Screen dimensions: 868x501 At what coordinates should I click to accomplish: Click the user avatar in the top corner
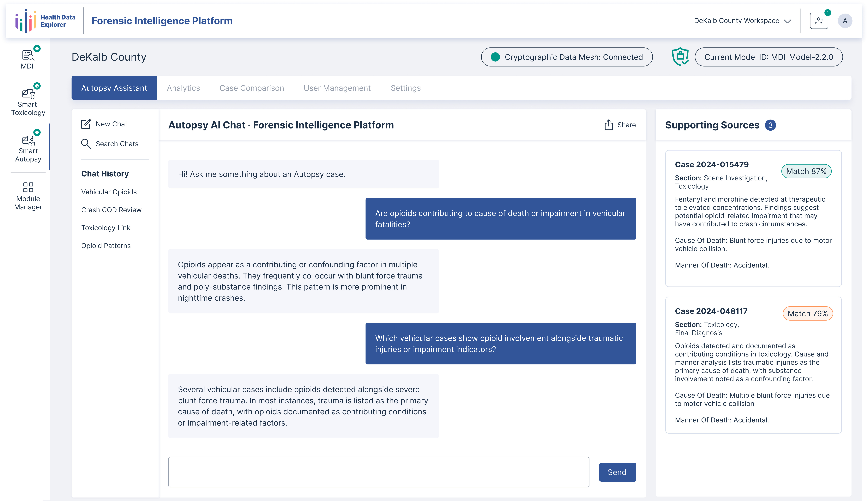click(x=845, y=21)
